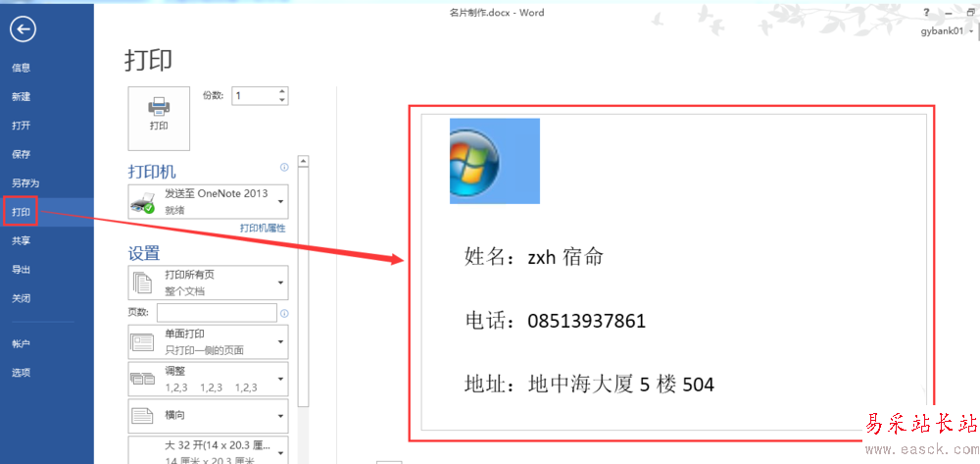Viewport: 980px width, 464px height.
Task: Choose 打开 from the left menu
Action: click(22, 126)
